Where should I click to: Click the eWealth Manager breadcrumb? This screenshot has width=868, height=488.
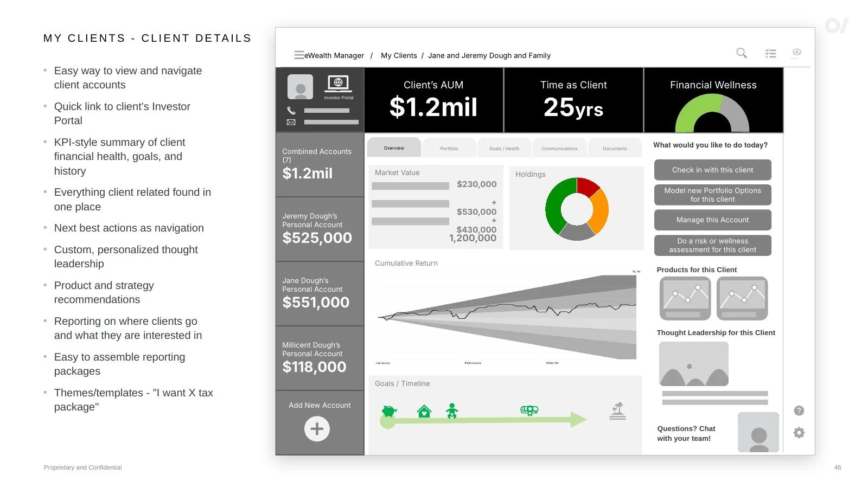[x=334, y=55]
